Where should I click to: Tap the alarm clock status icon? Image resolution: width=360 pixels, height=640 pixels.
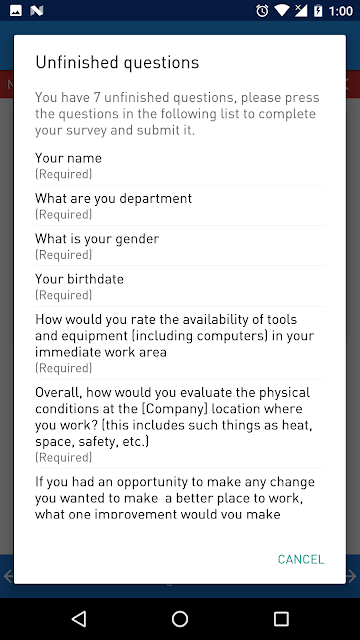(x=262, y=11)
